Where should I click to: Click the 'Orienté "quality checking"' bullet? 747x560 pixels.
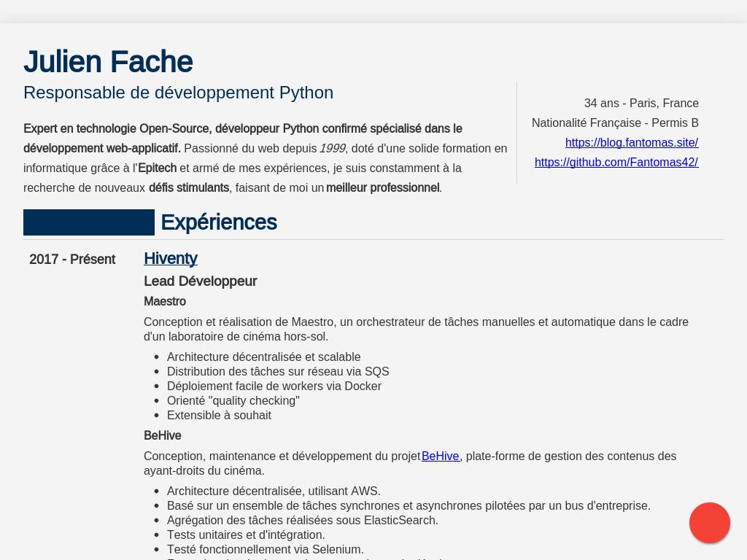(x=233, y=400)
